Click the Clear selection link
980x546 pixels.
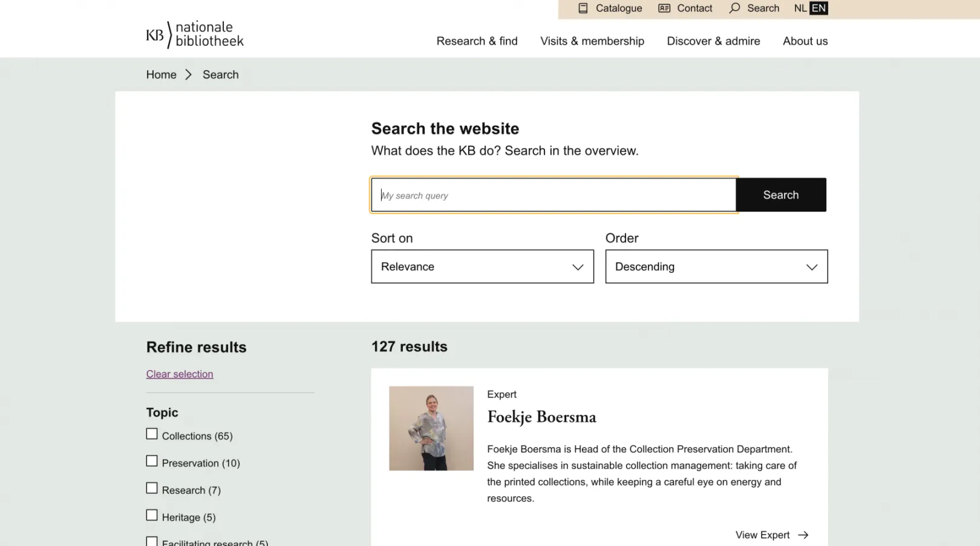point(180,374)
